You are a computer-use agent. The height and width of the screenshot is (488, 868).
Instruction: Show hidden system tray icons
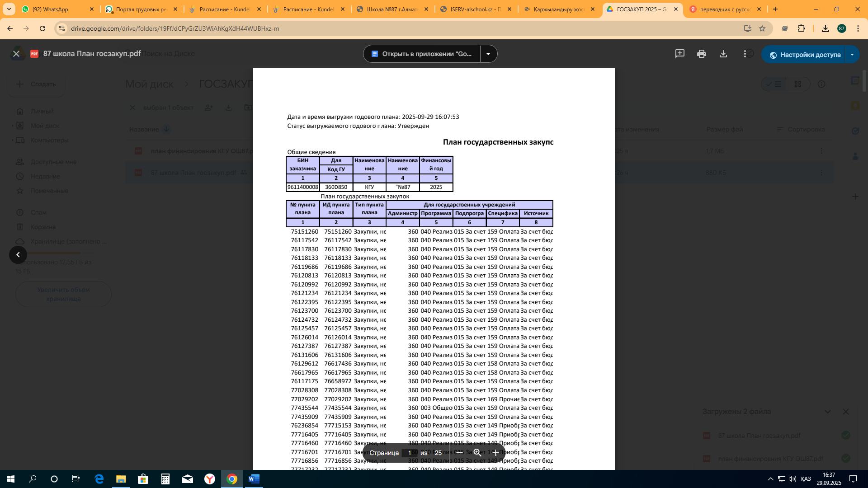click(771, 479)
